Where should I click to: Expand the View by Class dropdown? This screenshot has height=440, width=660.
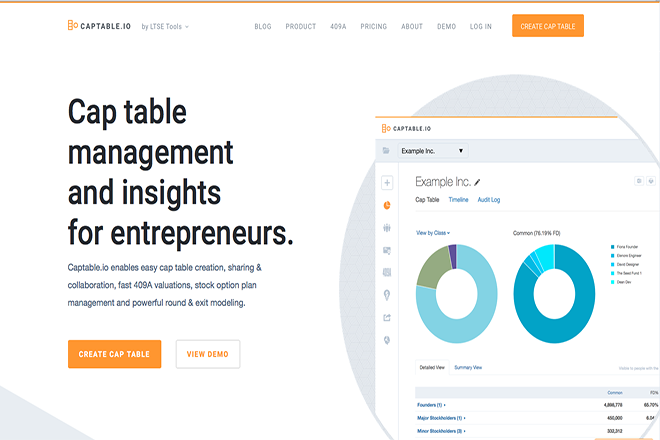click(x=432, y=233)
